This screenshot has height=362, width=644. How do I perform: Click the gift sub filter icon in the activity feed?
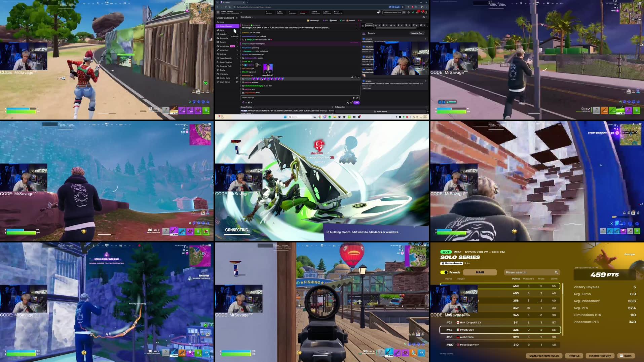[x=383, y=25]
